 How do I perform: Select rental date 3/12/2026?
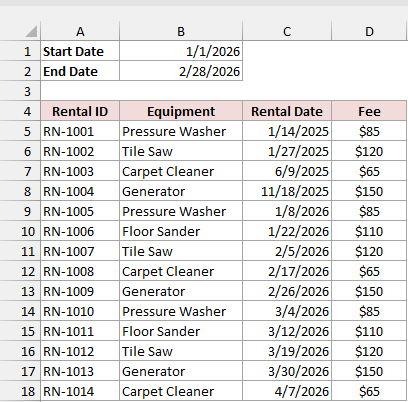click(287, 331)
